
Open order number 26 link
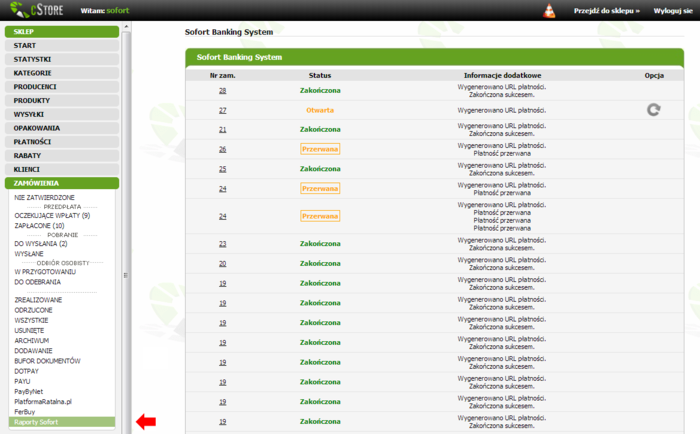[222, 149]
